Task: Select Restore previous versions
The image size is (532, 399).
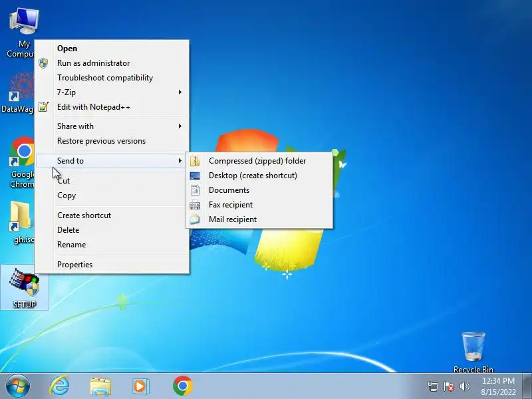Action: click(x=112, y=141)
